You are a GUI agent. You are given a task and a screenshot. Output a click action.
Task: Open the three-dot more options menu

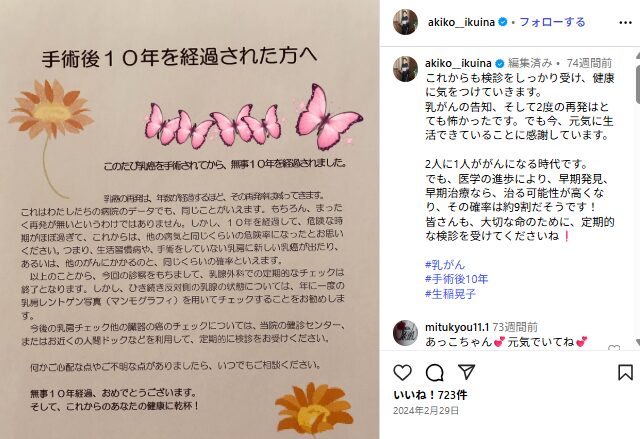coord(625,23)
